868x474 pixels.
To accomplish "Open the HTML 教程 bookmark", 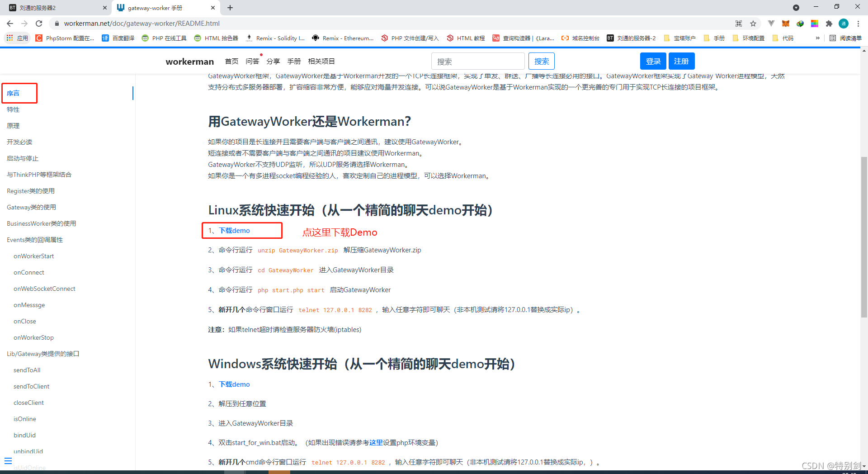I will tap(466, 38).
